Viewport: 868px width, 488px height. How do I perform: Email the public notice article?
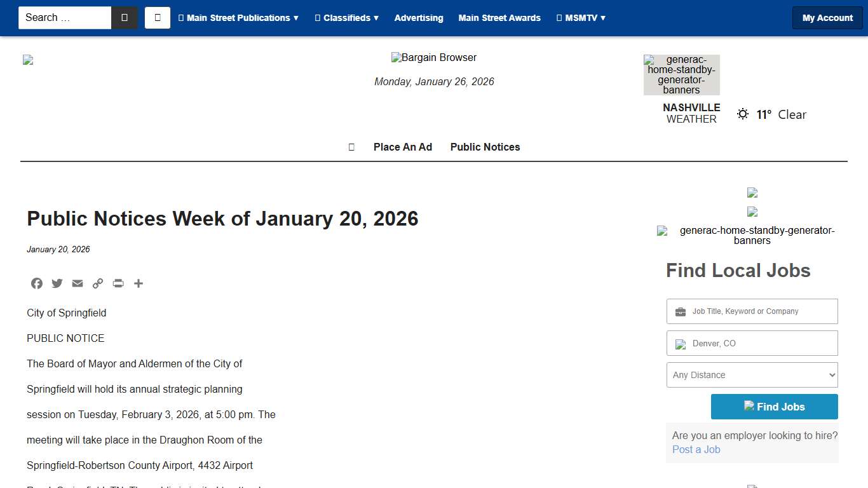tap(77, 283)
